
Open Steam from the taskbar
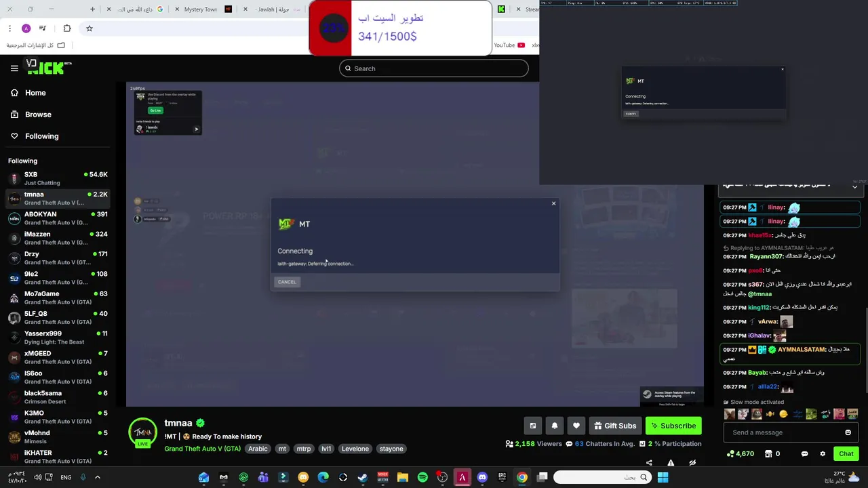pos(363,477)
